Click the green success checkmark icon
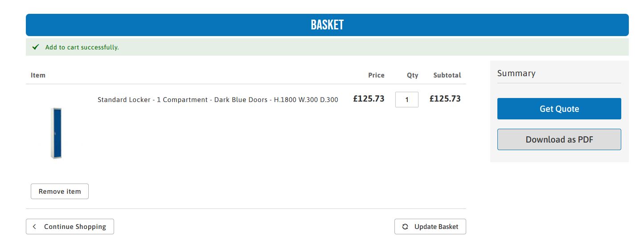Viewport: 644px width, 245px height. tap(36, 47)
